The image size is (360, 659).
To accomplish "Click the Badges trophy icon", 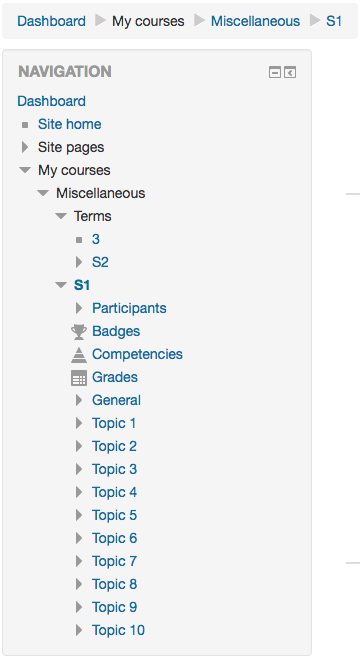I will [x=79, y=332].
